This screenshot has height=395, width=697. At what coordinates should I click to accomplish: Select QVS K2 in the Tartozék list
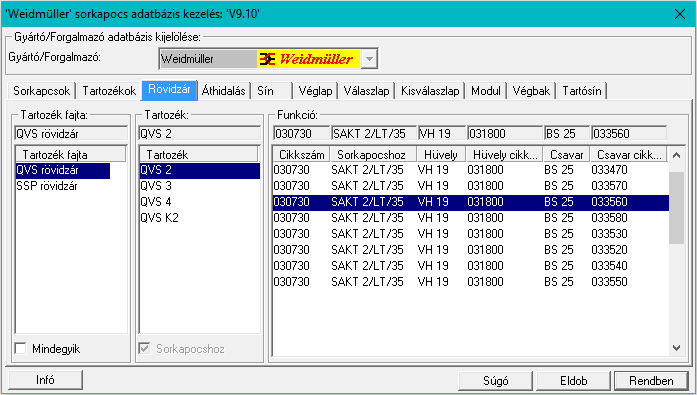click(x=159, y=218)
